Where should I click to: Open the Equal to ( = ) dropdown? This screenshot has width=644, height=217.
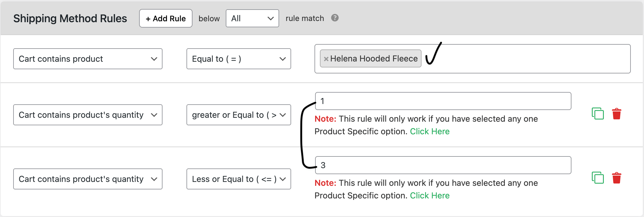click(239, 59)
